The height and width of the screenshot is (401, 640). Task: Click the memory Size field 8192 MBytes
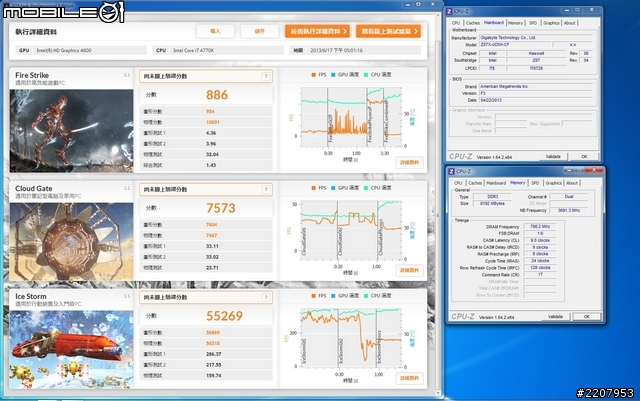click(x=493, y=203)
